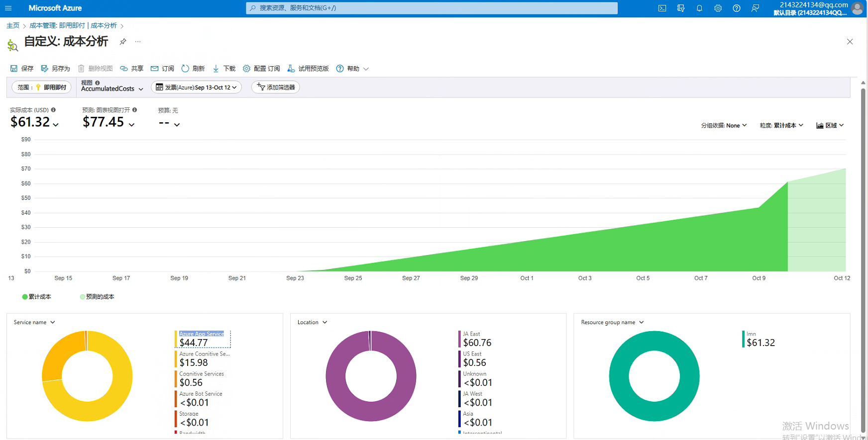
Task: Show info icon beside forecast label
Action: pyautogui.click(x=134, y=110)
